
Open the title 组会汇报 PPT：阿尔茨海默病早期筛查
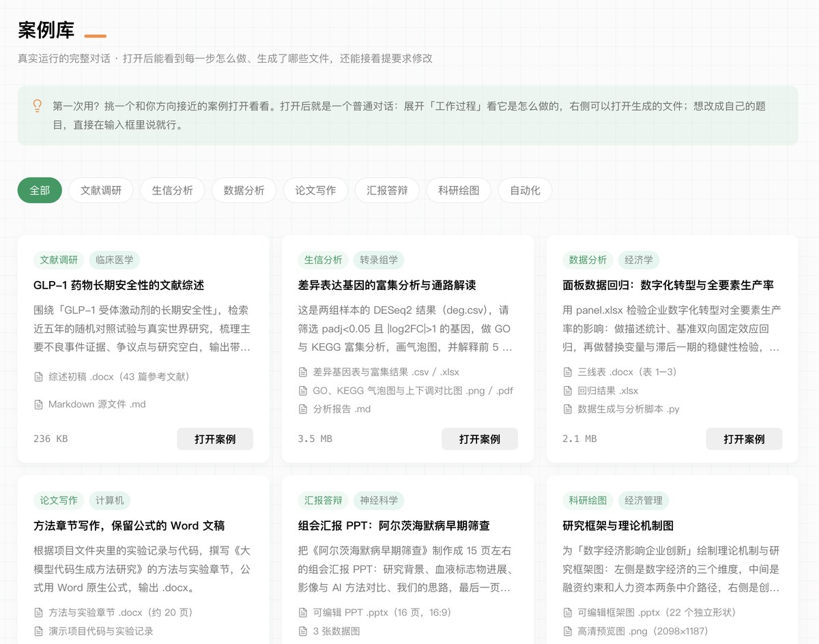pos(394,526)
